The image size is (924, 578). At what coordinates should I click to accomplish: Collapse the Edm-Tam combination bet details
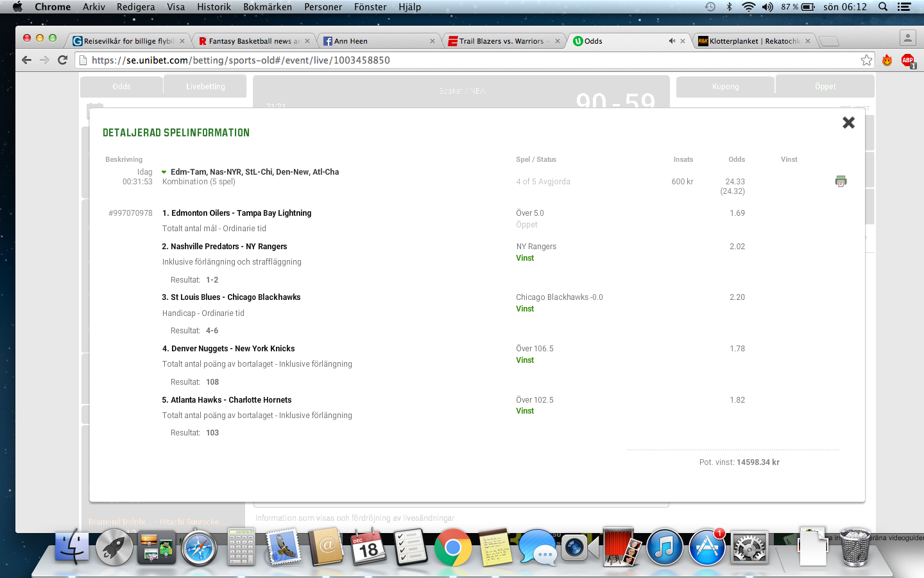[164, 172]
